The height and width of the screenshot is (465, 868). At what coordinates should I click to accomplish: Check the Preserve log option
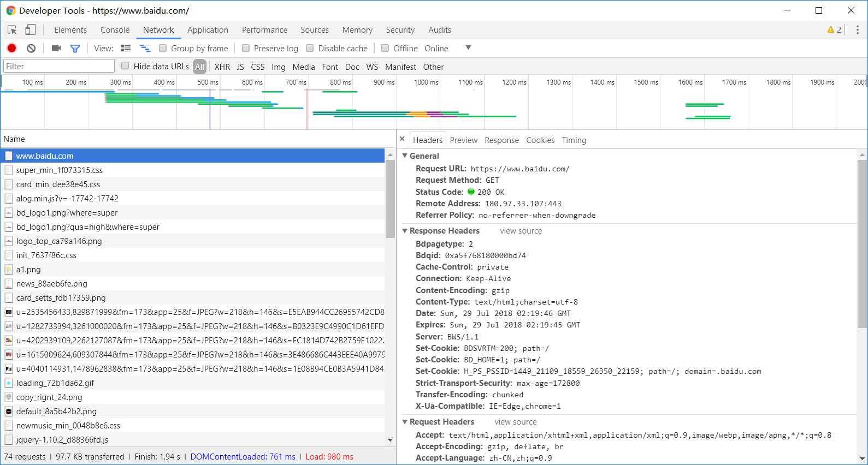[246, 48]
